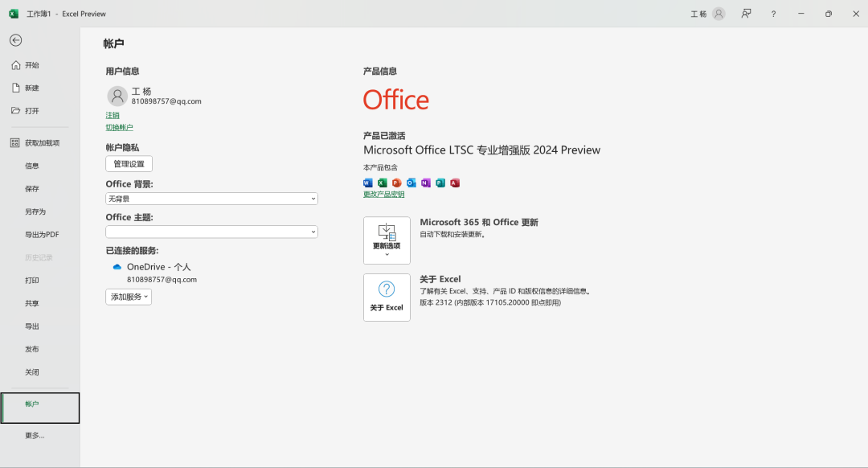The width and height of the screenshot is (868, 468).
Task: Open the 信息 page
Action: (32, 166)
